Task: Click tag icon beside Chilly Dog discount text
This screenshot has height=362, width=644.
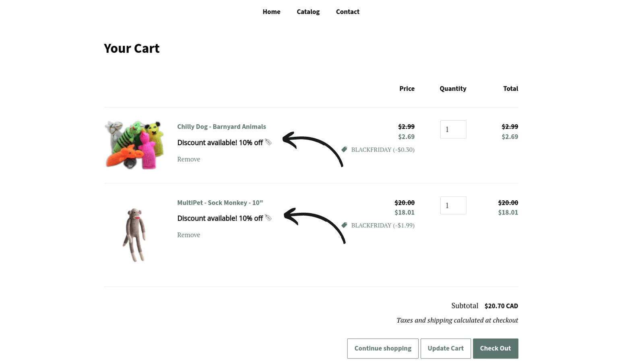Action: pyautogui.click(x=268, y=142)
